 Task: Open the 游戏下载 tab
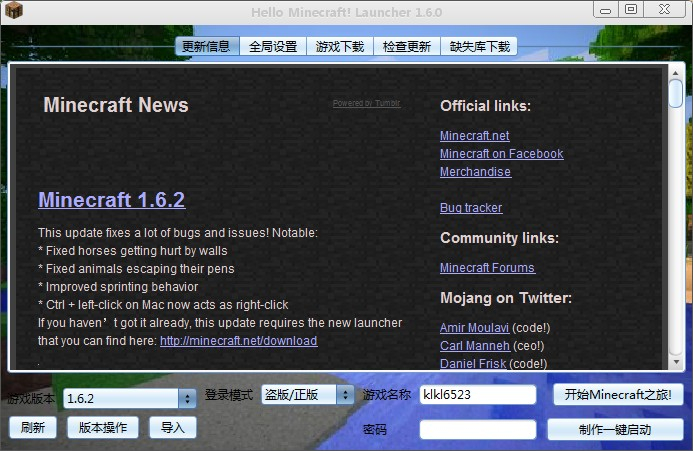340,46
